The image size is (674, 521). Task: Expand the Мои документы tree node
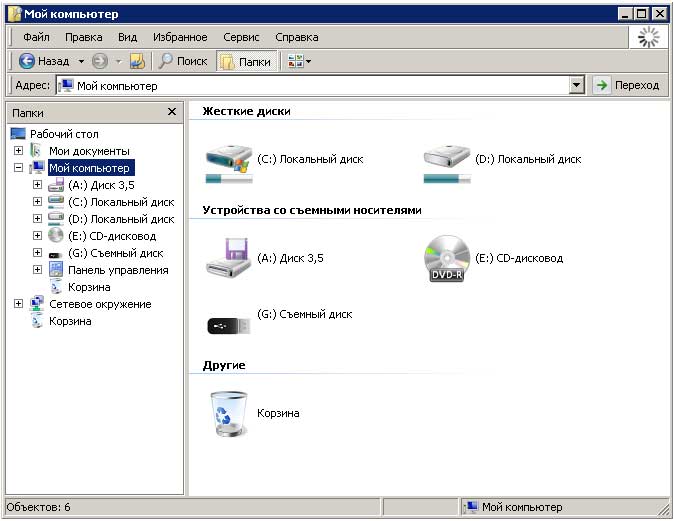point(19,151)
